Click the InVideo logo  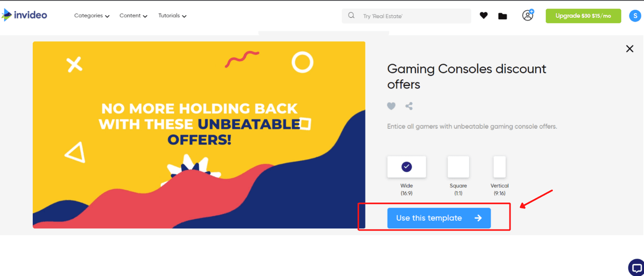[25, 15]
